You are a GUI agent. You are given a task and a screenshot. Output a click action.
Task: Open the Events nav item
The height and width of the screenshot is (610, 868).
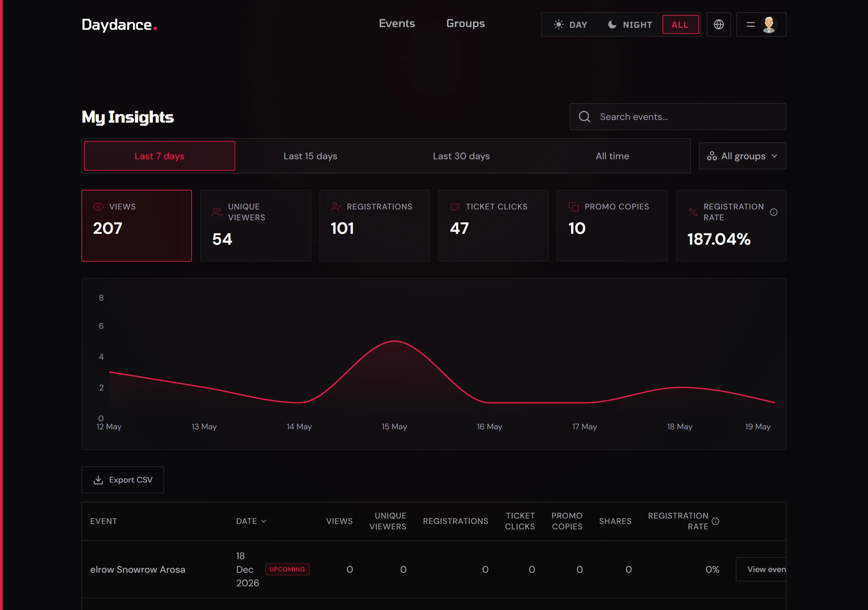click(x=397, y=23)
